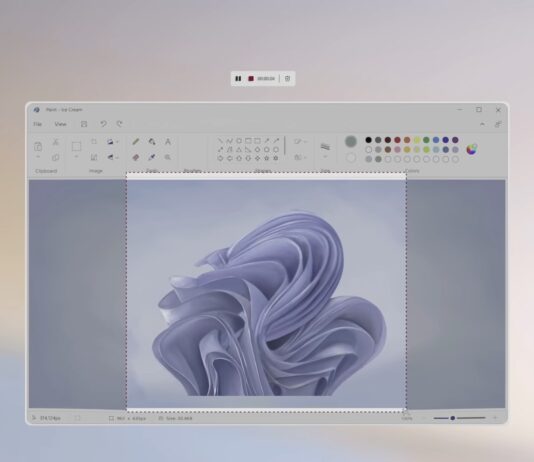Pause the screen recording
Screen dimensions: 534x462
pos(238,79)
